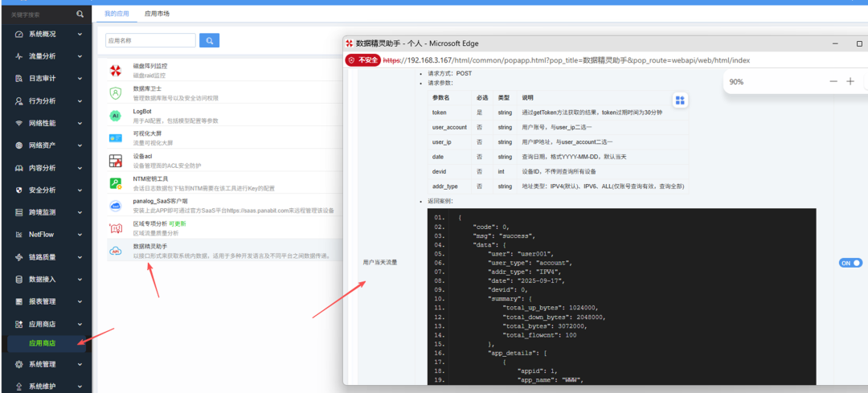Open the 链路质量 sidebar menu
The height and width of the screenshot is (393, 868).
(46, 257)
